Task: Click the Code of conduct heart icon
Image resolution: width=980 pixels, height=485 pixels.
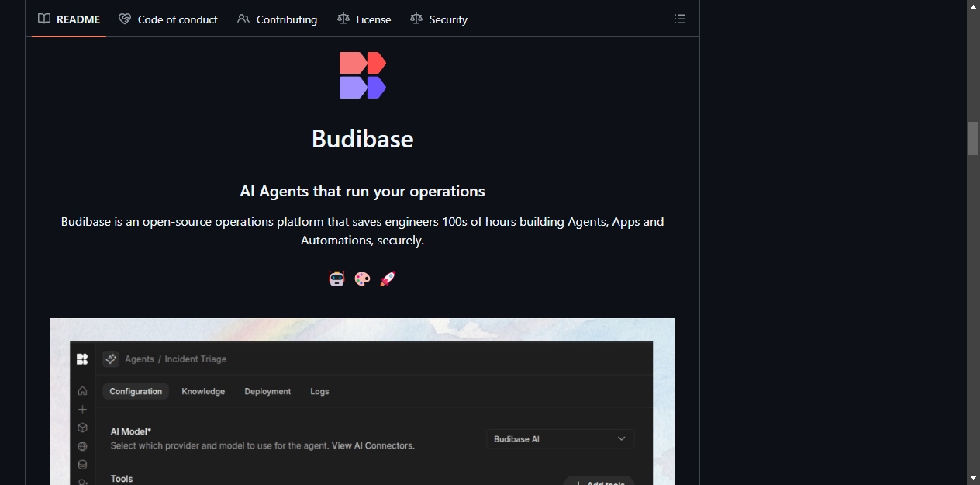Action: [x=125, y=19]
